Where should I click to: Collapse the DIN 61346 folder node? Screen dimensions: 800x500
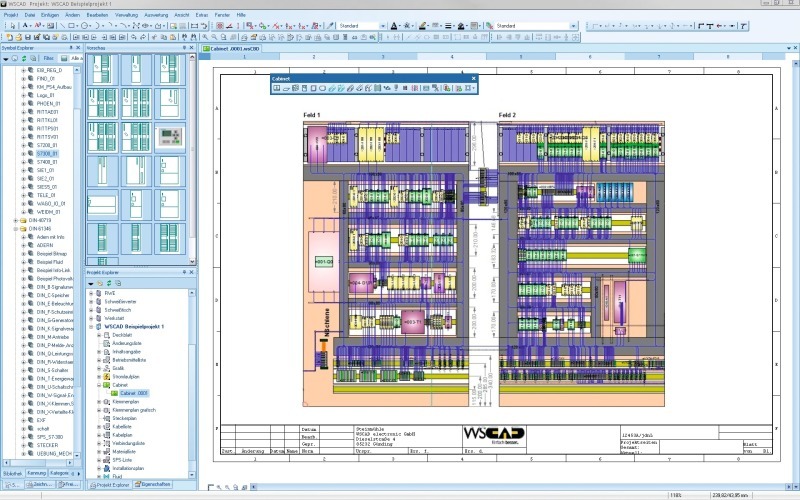click(x=15, y=229)
